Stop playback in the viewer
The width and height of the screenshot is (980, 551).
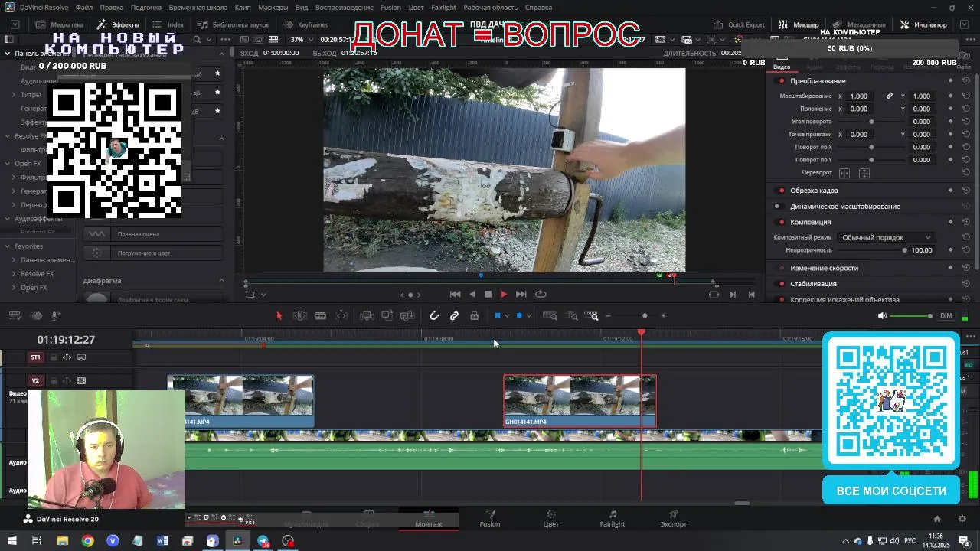[488, 295]
